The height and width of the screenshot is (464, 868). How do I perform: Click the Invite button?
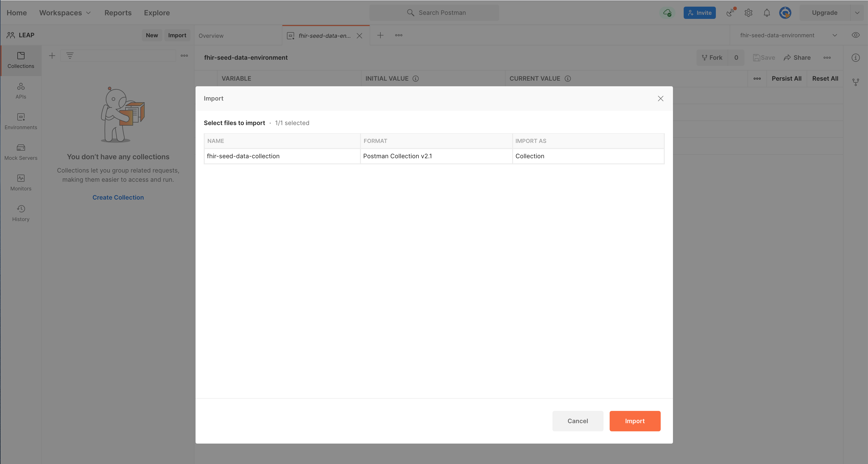pyautogui.click(x=700, y=13)
